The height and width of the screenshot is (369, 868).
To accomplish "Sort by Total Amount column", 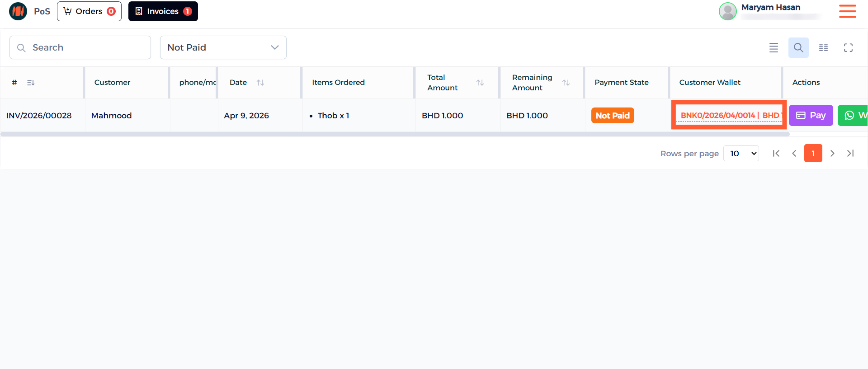I will (x=480, y=83).
